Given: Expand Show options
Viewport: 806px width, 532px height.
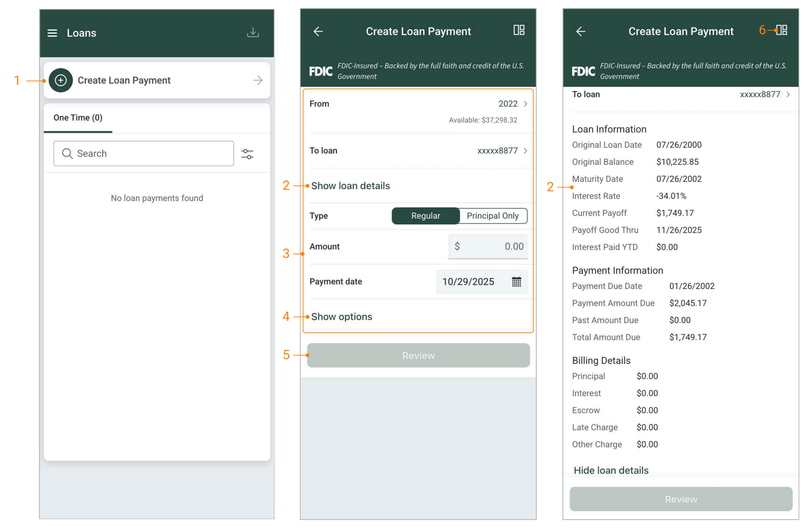Looking at the screenshot, I should (x=341, y=317).
